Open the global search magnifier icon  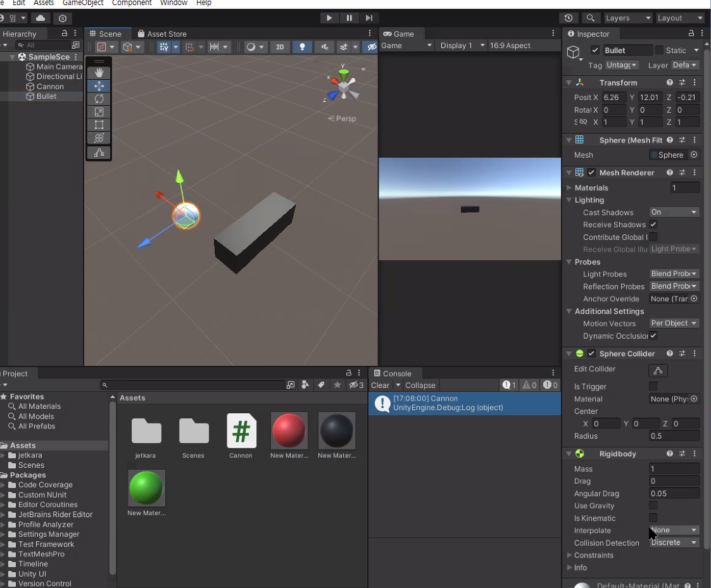tap(590, 18)
